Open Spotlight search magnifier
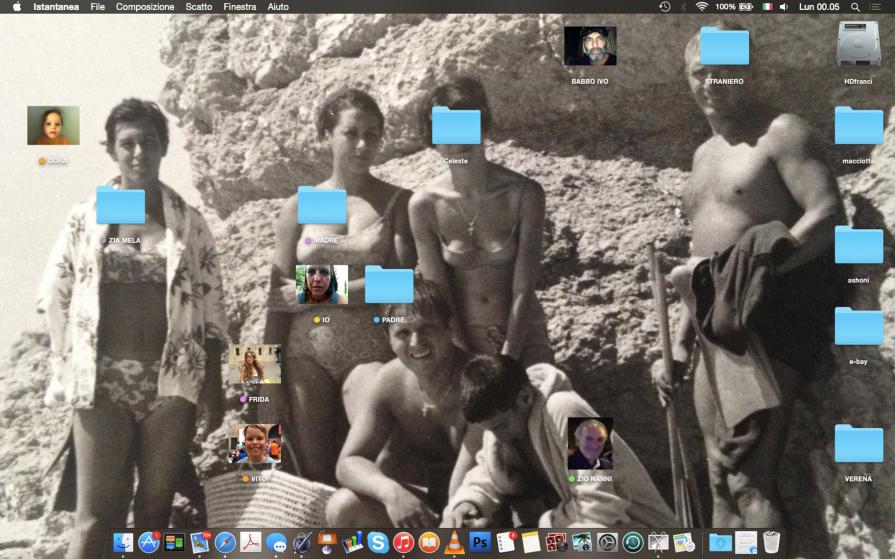Image resolution: width=895 pixels, height=559 pixels. pos(855,7)
